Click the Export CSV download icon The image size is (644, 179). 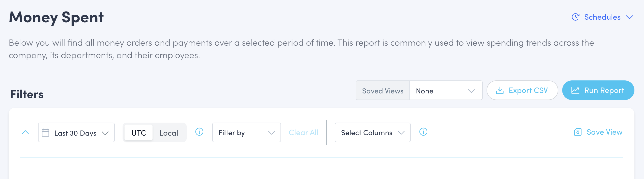pyautogui.click(x=500, y=90)
